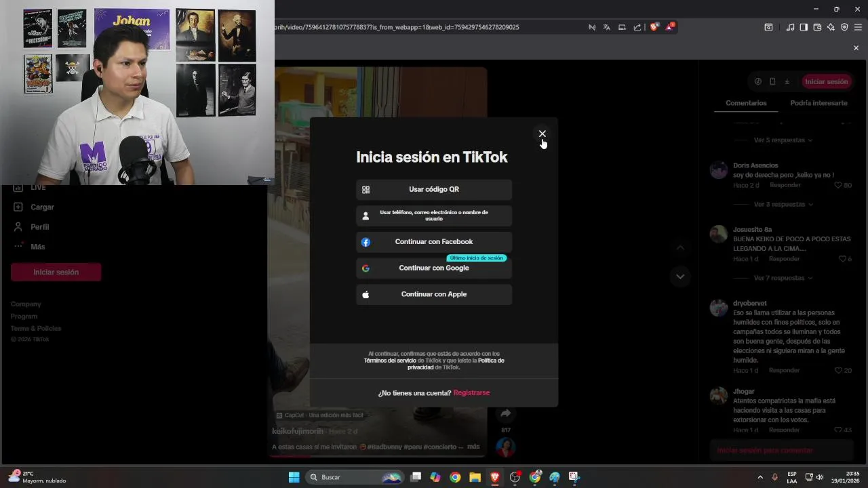Click the download app icon in header
Image resolution: width=868 pixels, height=488 pixels.
[787, 81]
